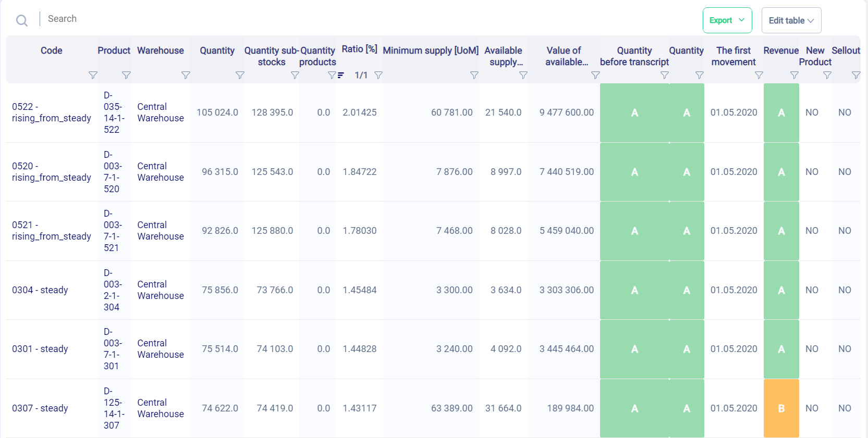Filter the New Product column
Viewport: 868px width, 438px height.
[x=827, y=76]
